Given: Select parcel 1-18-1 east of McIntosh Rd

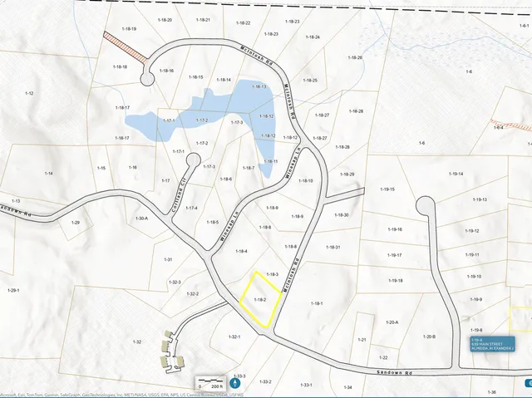Looking at the screenshot, I should pos(317,304).
